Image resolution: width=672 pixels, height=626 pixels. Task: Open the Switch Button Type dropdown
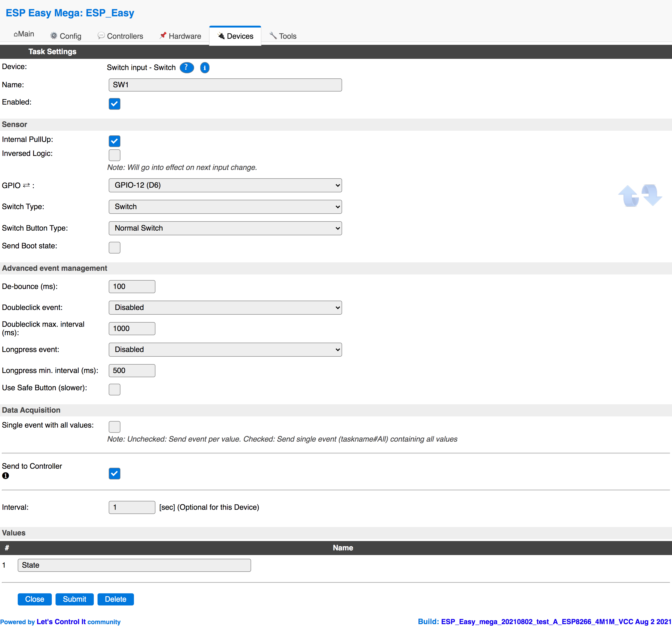click(x=225, y=228)
